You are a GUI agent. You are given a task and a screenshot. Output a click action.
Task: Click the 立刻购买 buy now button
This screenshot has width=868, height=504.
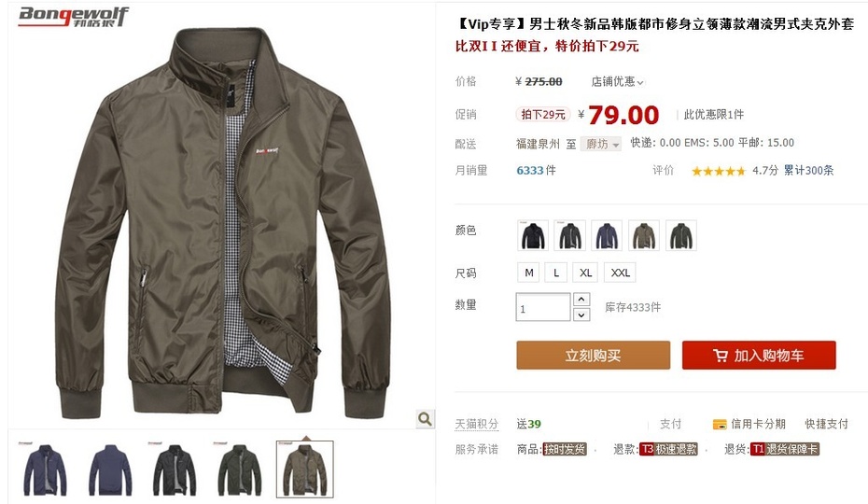(x=593, y=355)
